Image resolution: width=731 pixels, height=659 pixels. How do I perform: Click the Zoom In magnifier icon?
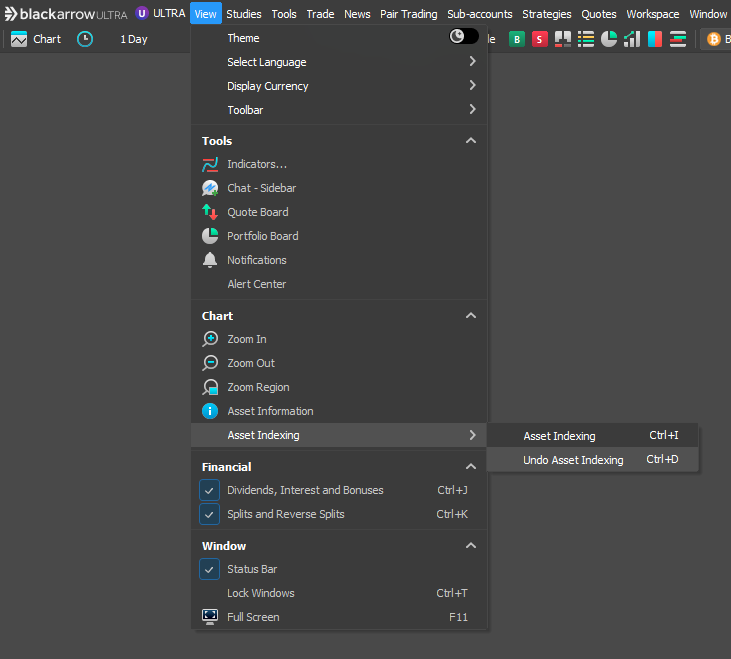[x=210, y=339]
